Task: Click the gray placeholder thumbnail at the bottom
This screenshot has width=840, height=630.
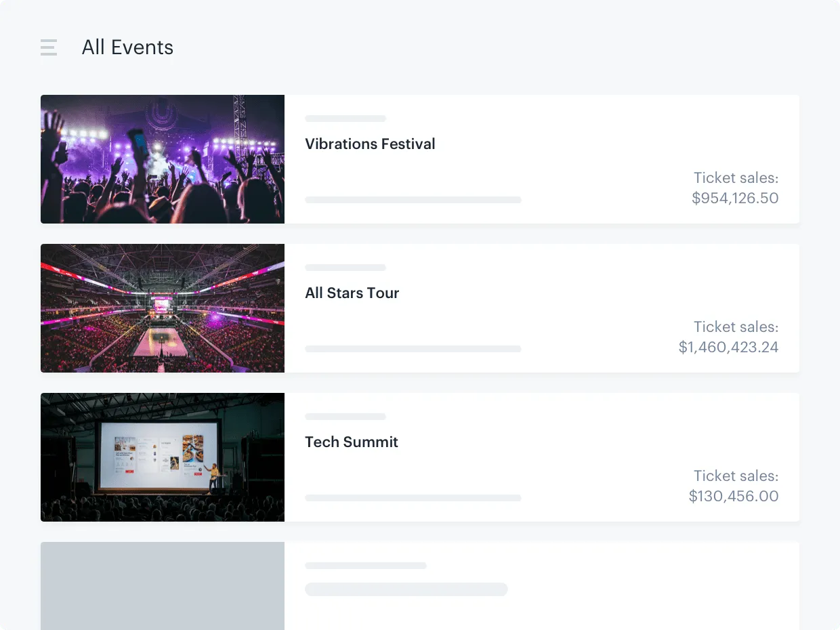Action: 163,586
